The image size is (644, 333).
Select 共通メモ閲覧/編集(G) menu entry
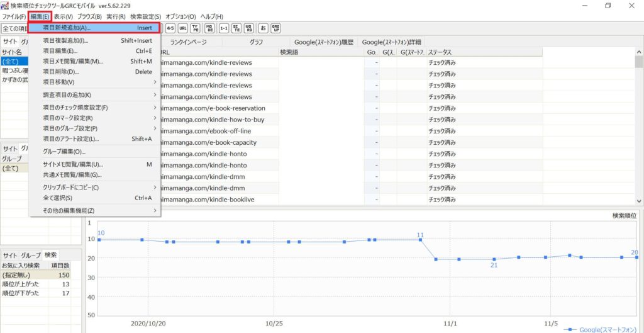pos(94,175)
